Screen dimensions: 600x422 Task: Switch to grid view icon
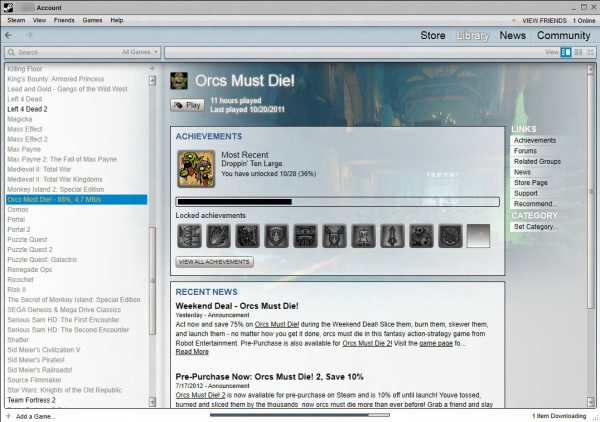coord(590,52)
